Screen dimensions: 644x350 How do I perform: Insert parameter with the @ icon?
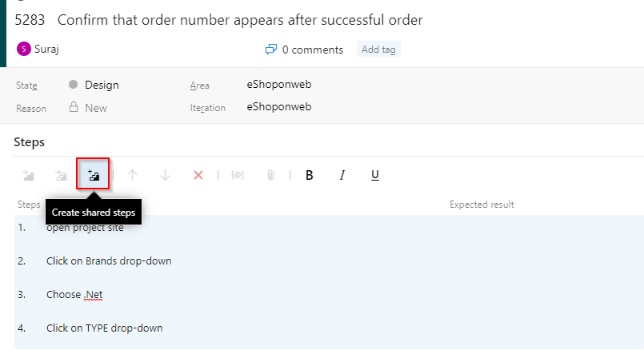[238, 175]
